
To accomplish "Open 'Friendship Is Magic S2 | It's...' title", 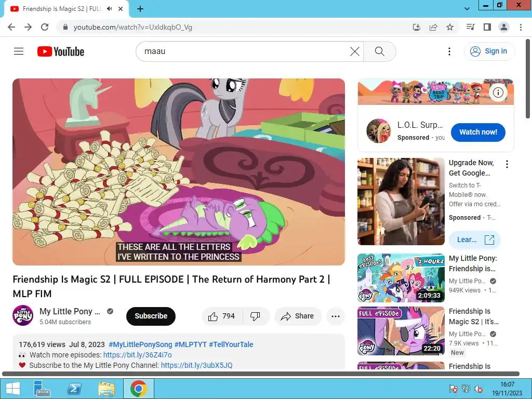I will pyautogui.click(x=474, y=316).
